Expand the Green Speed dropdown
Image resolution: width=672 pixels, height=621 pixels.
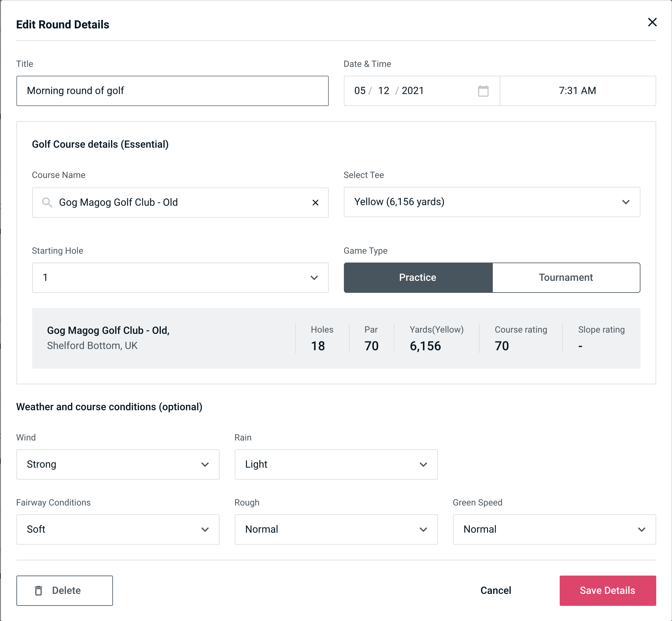coord(553,529)
